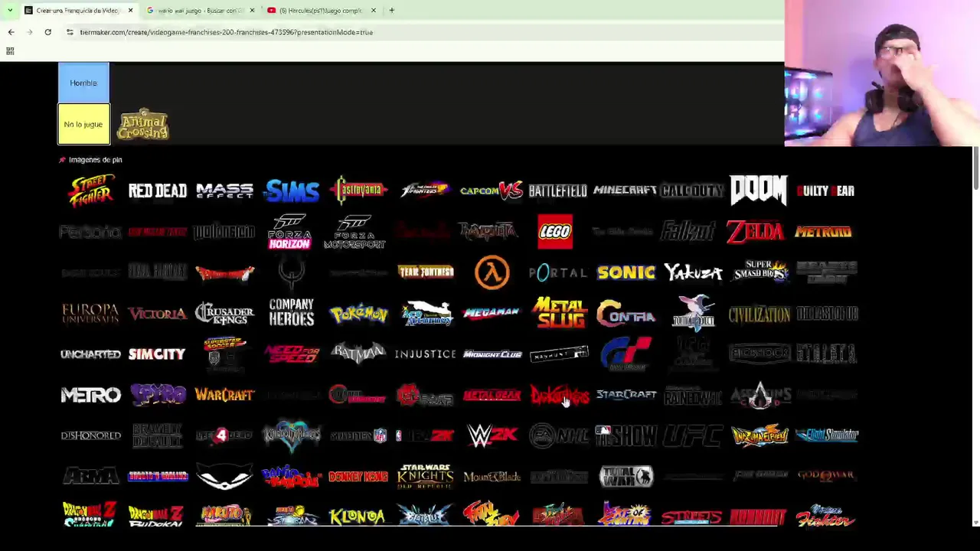Click the blue Horrible tier label
The image size is (980, 551).
click(x=83, y=83)
